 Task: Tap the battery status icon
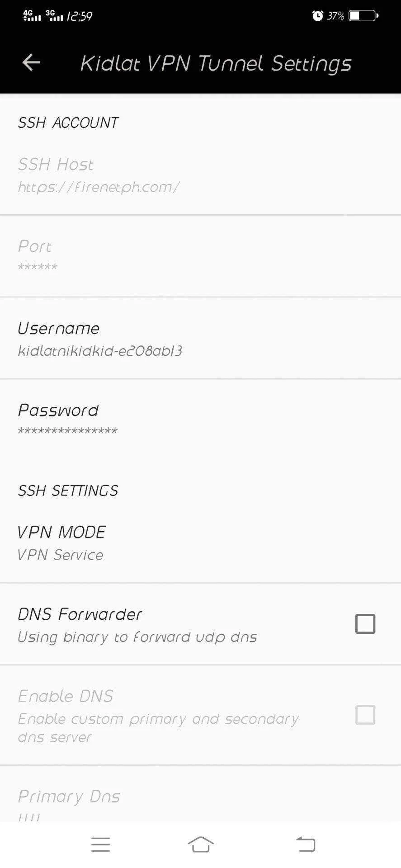(x=363, y=16)
